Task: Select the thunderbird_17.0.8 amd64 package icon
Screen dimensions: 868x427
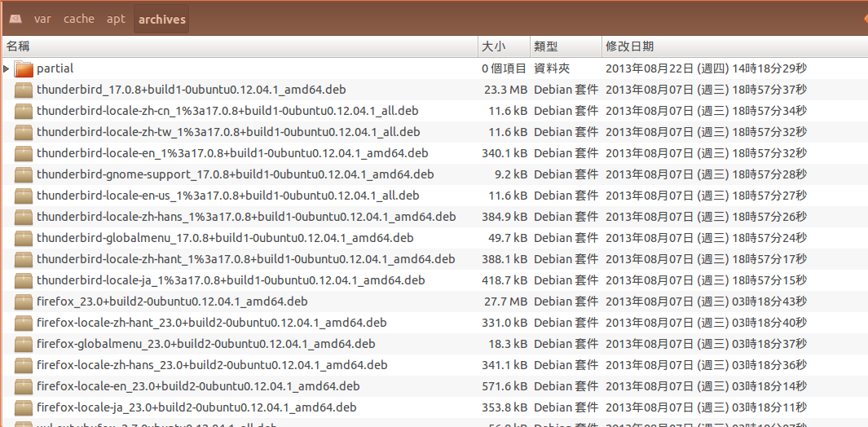Action: 24,90
